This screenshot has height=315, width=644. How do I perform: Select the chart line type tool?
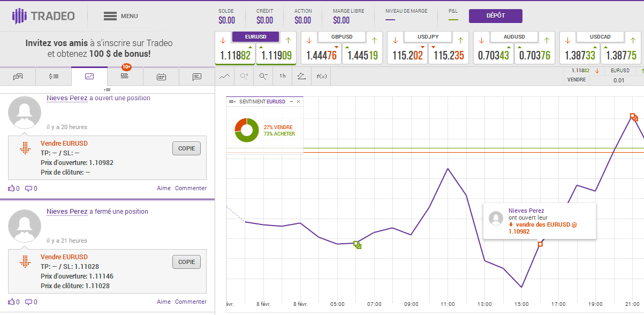pyautogui.click(x=225, y=76)
